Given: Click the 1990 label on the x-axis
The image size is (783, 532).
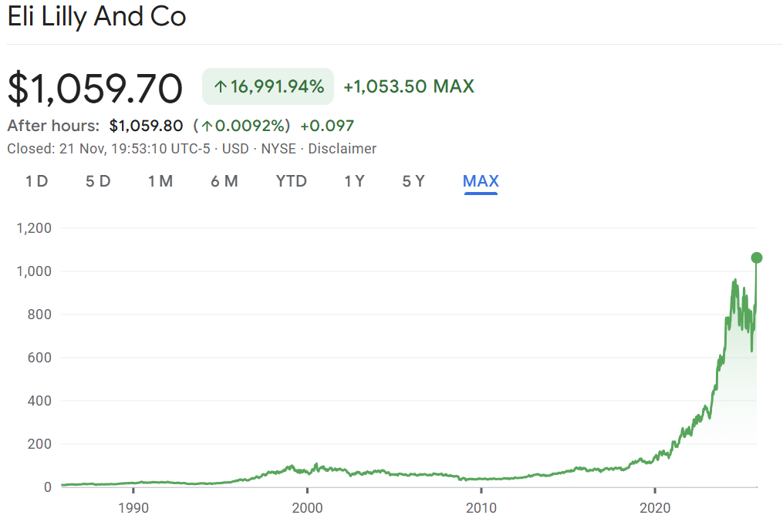Looking at the screenshot, I should [x=133, y=509].
